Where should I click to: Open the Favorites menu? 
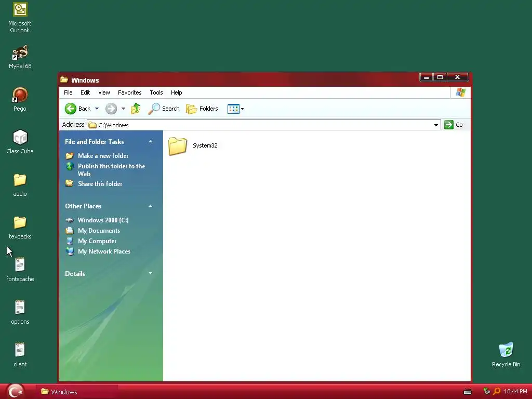click(x=129, y=92)
